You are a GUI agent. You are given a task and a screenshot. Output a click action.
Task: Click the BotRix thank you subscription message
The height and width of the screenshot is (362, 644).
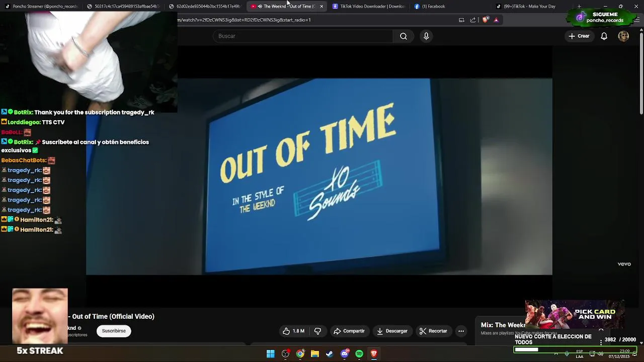[x=78, y=113]
